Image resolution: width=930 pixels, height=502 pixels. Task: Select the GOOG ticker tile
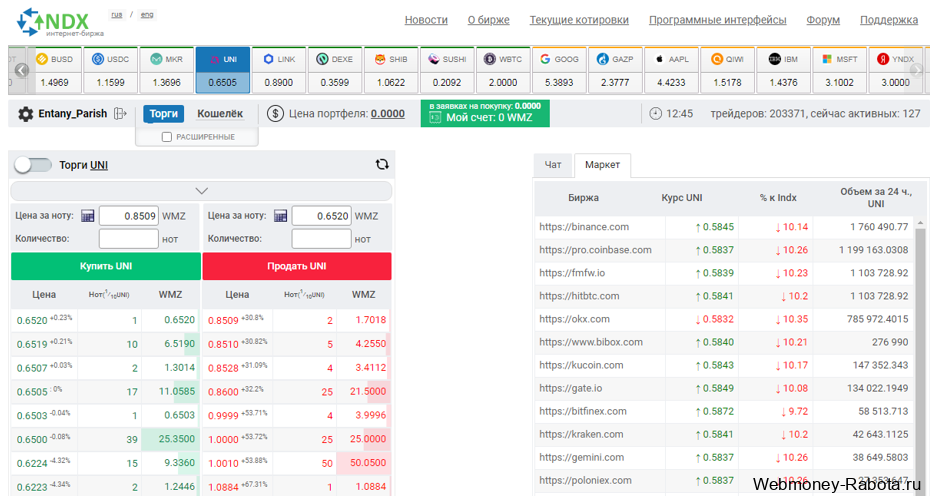[559, 70]
